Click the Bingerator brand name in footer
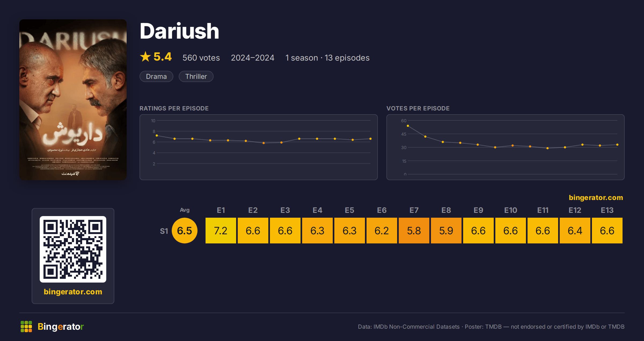The height and width of the screenshot is (341, 644). coord(61,327)
